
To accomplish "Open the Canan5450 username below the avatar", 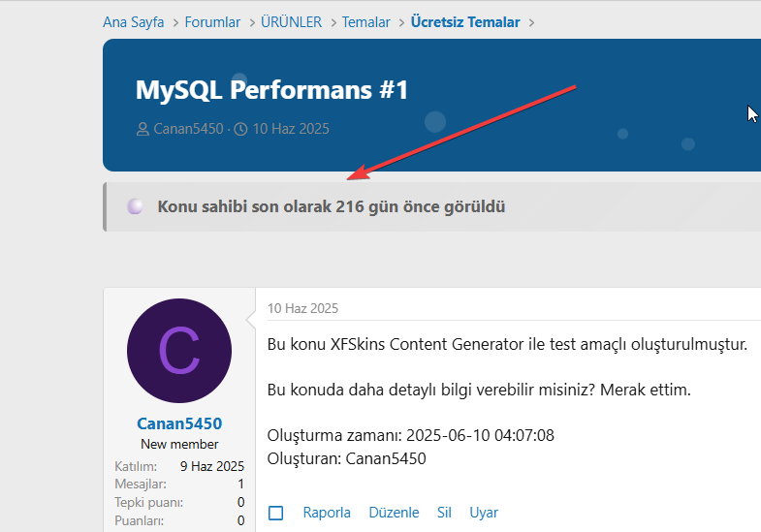I will coord(179,423).
